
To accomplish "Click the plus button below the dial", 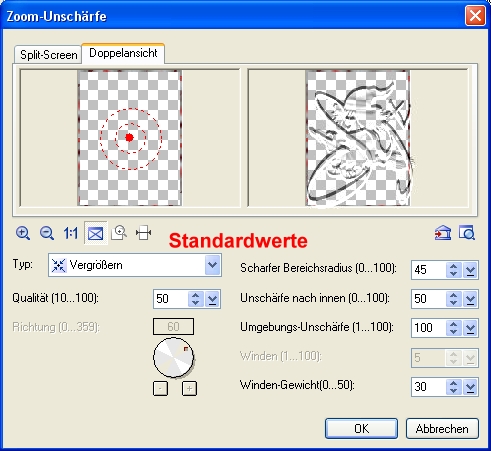I will 189,388.
